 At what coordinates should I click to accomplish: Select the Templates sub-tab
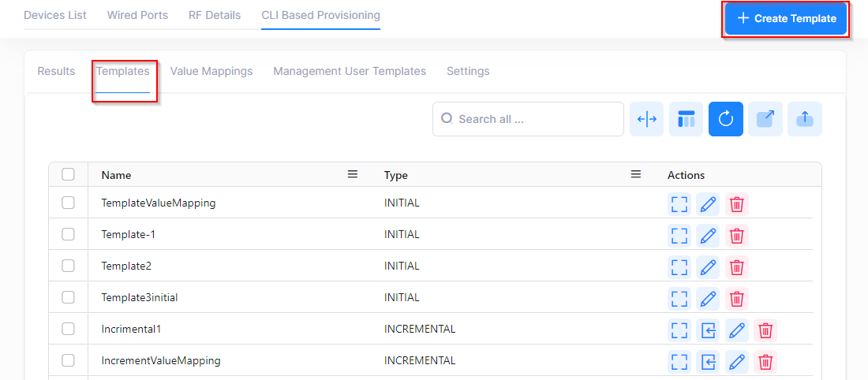point(123,72)
